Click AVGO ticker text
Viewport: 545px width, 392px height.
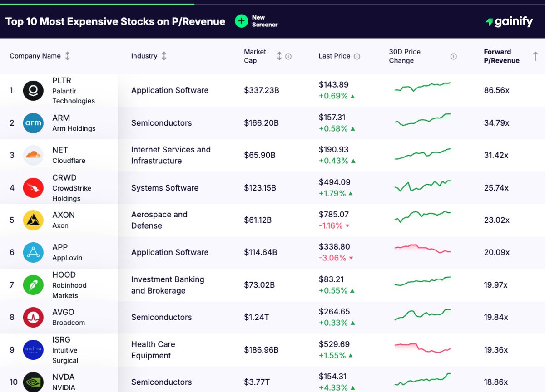click(x=63, y=312)
